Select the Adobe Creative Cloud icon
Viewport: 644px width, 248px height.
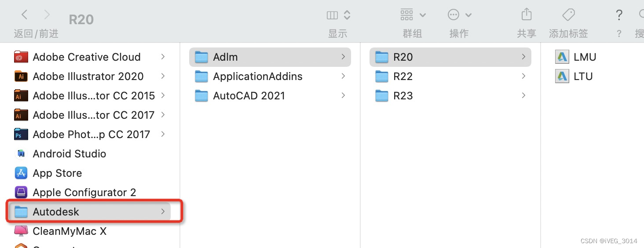(x=21, y=57)
